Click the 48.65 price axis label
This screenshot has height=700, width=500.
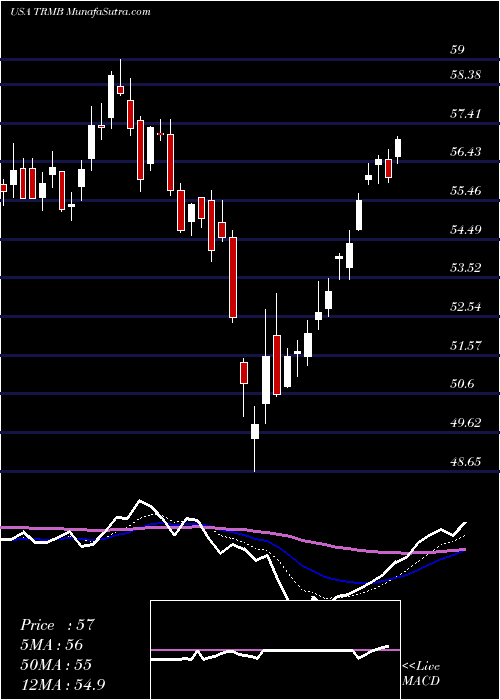click(x=466, y=462)
